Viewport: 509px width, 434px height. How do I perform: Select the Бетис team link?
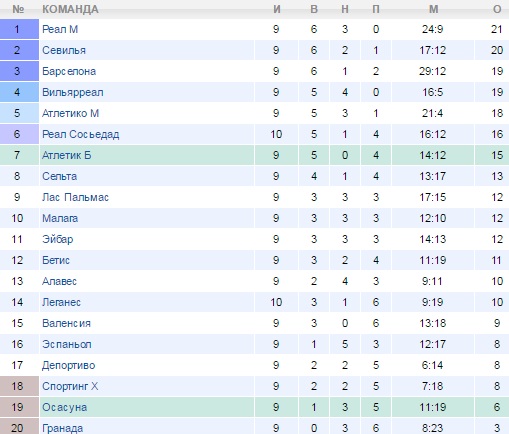tap(56, 260)
